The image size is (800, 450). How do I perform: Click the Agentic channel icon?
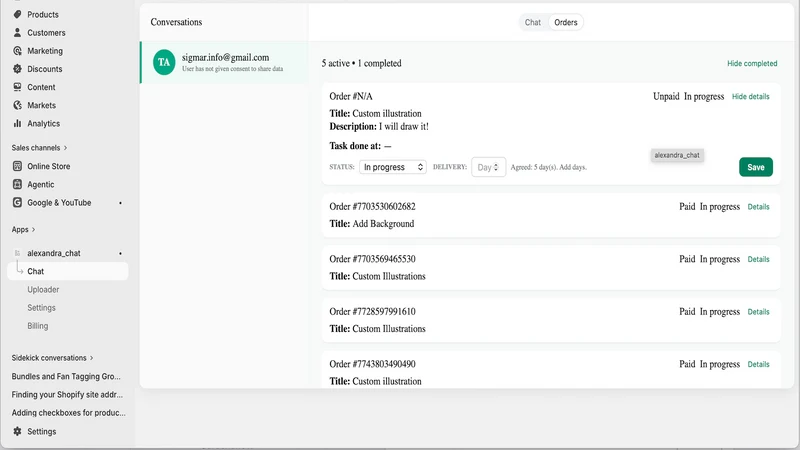[17, 184]
